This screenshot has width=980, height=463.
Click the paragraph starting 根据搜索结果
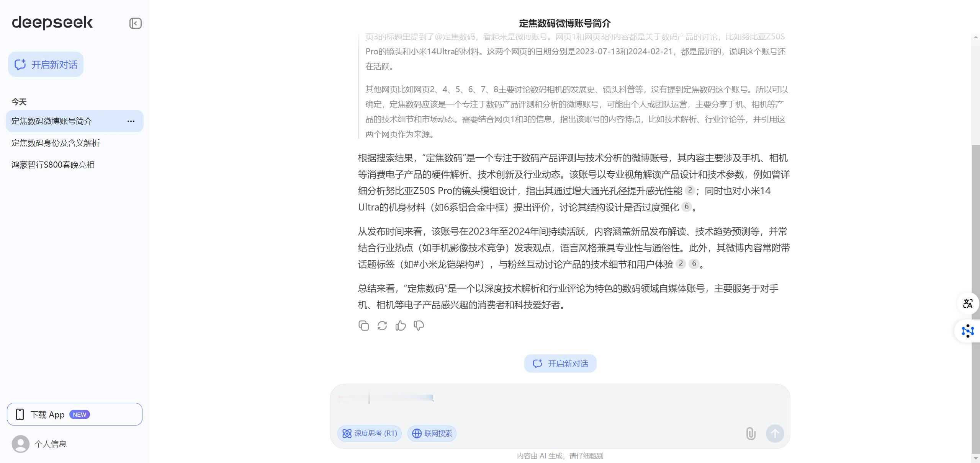click(x=574, y=183)
